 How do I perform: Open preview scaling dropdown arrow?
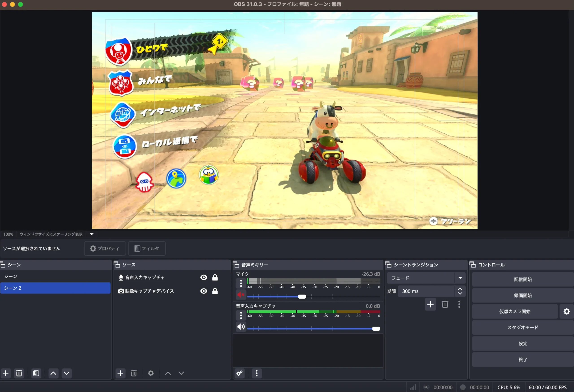(x=92, y=234)
